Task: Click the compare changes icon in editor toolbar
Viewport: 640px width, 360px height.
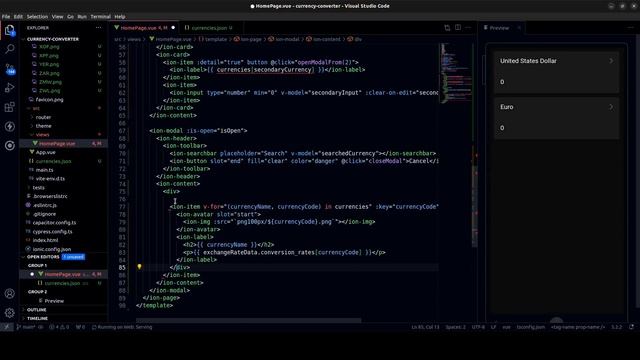Action: [447, 28]
